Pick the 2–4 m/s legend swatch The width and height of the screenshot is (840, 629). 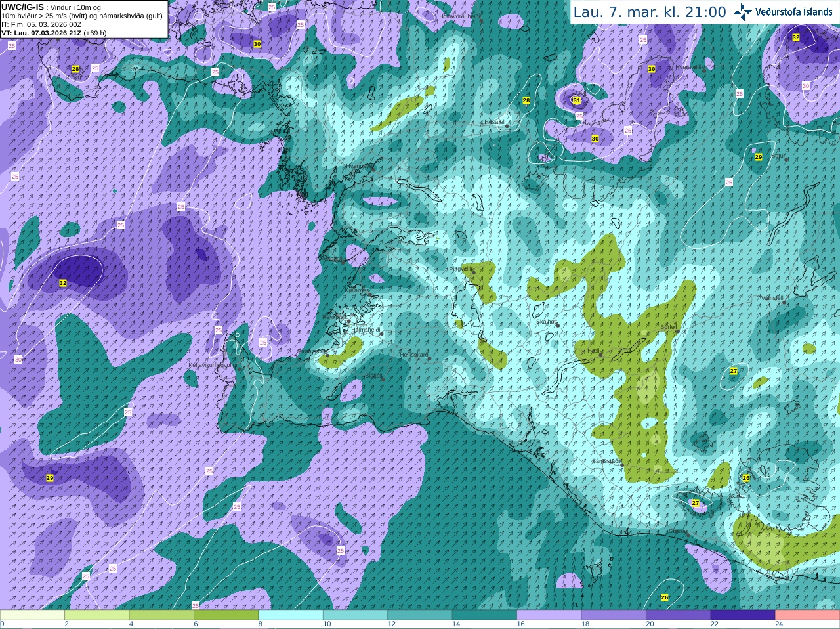pos(97,615)
